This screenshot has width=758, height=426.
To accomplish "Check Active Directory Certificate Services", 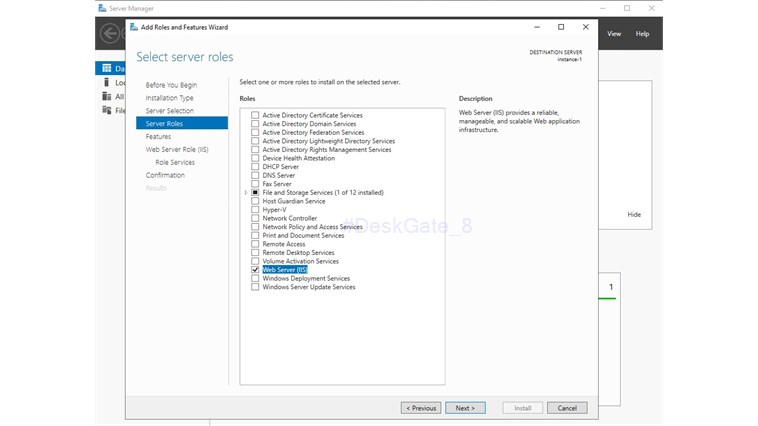I will [255, 115].
